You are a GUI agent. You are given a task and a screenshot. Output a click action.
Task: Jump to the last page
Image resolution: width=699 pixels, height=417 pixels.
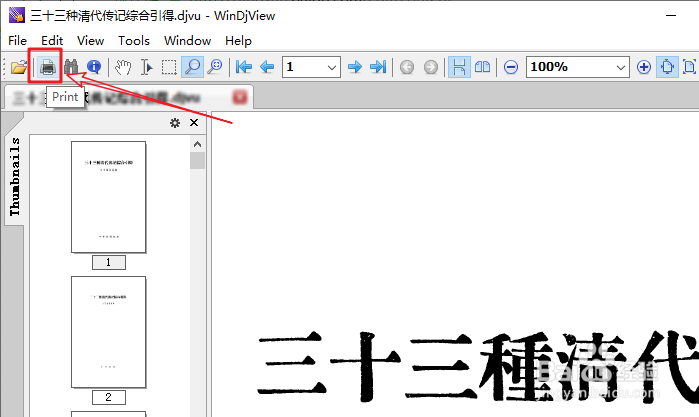tap(378, 67)
